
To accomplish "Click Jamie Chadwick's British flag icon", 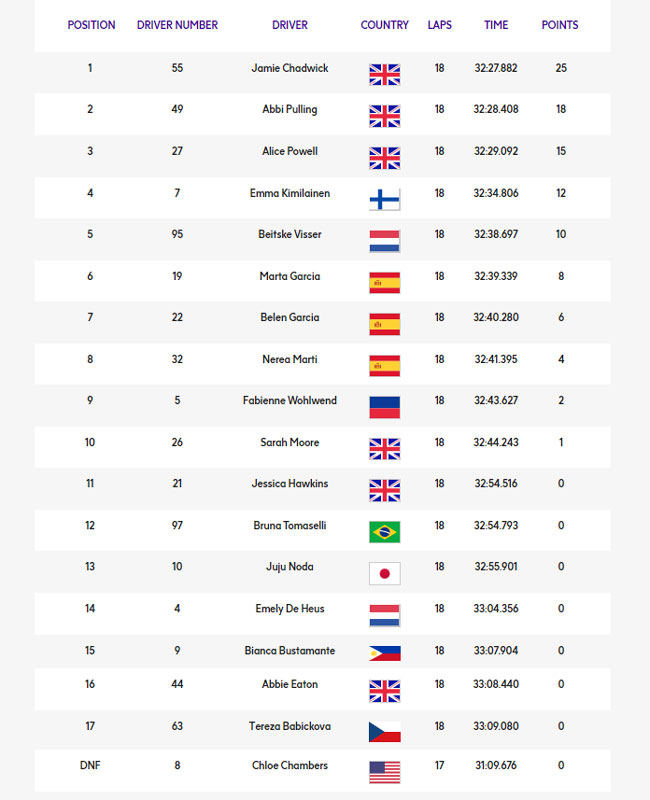I will pyautogui.click(x=385, y=74).
